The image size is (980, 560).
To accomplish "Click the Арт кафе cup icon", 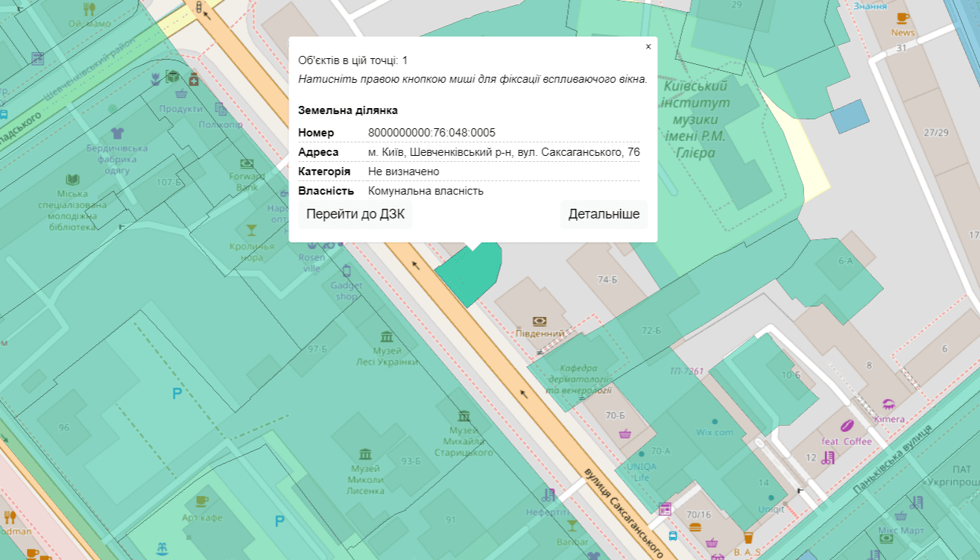I will tap(201, 502).
